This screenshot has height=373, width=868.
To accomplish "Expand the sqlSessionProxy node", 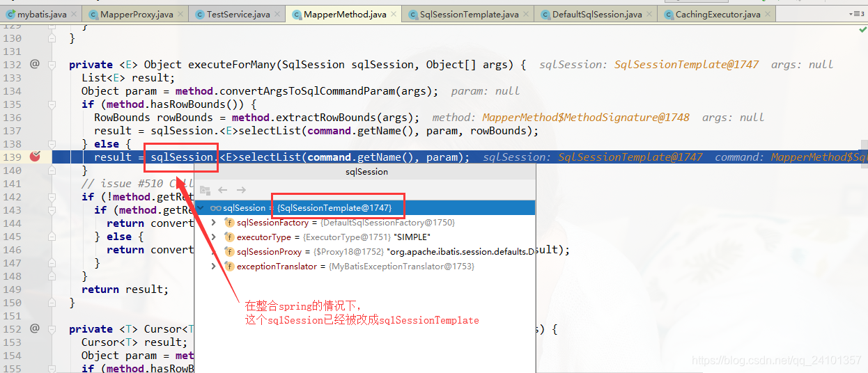I will (x=214, y=252).
